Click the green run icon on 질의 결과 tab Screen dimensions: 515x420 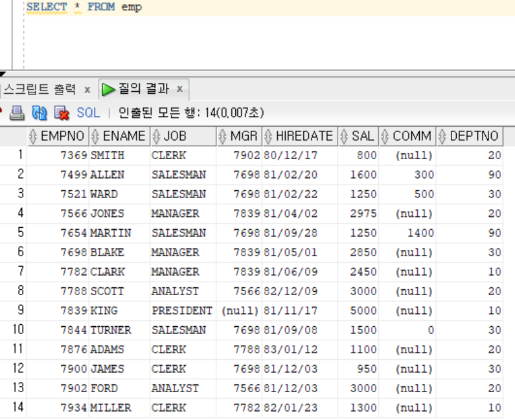tap(108, 89)
